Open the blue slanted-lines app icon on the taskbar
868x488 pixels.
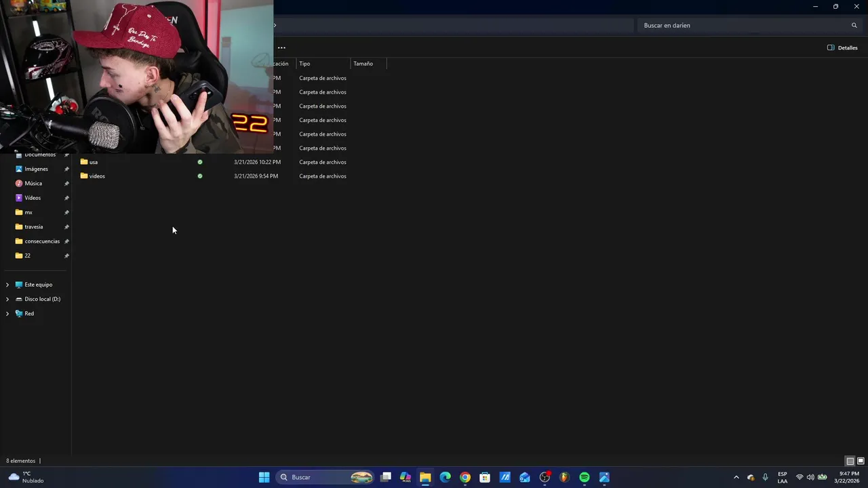click(505, 477)
